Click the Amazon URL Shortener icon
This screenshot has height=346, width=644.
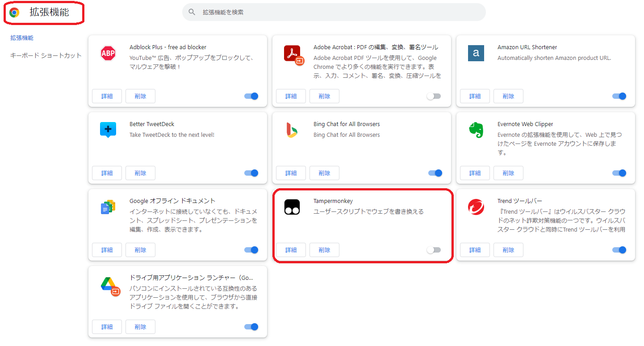pyautogui.click(x=476, y=53)
